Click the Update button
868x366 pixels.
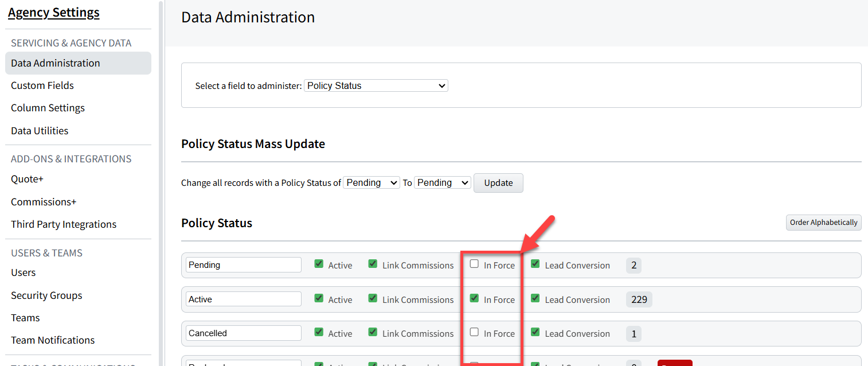click(x=498, y=182)
